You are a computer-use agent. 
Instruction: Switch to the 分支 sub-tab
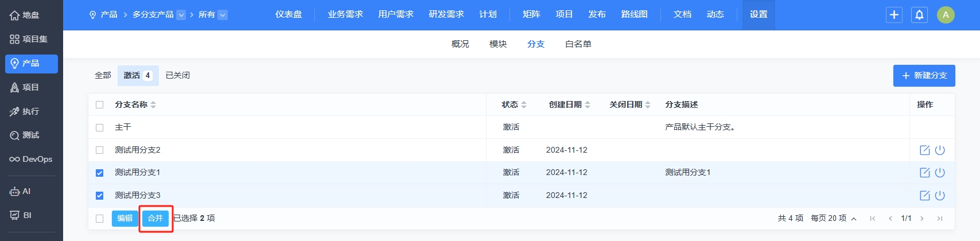(x=536, y=44)
